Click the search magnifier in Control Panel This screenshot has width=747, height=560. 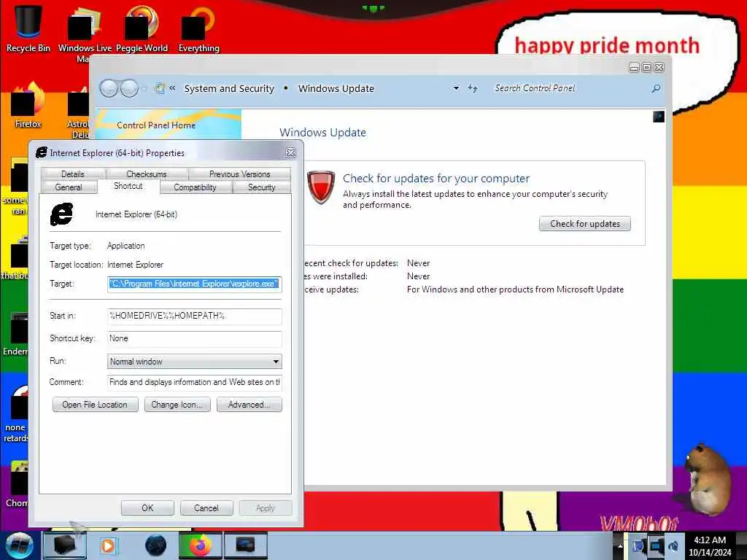pyautogui.click(x=656, y=88)
